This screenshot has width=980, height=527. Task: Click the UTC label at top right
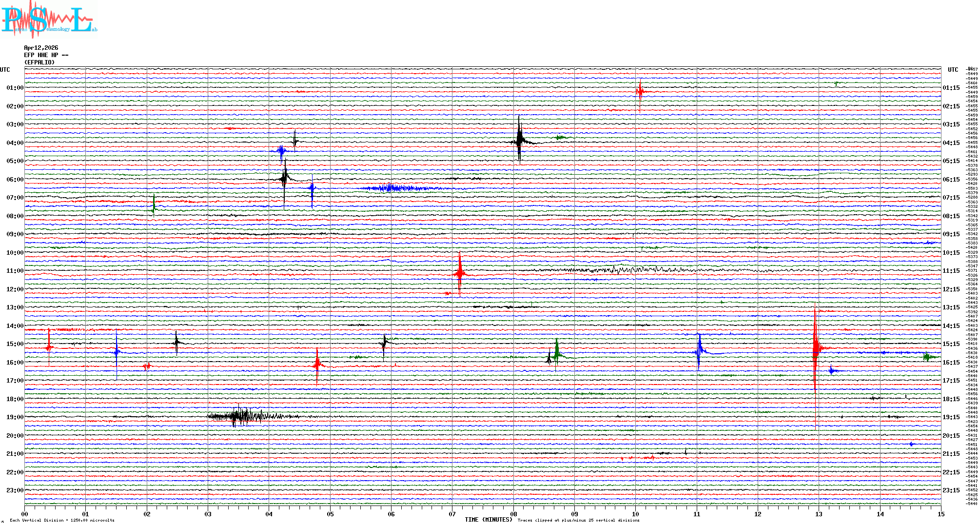(953, 70)
